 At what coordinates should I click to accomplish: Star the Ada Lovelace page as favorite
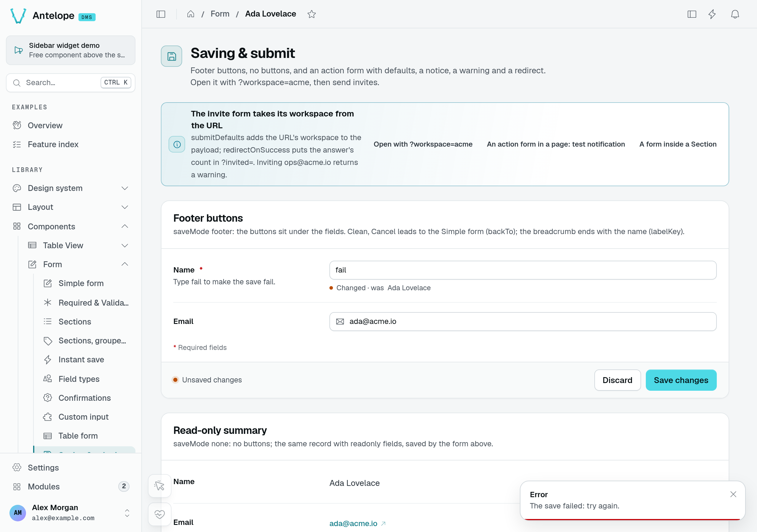[312, 14]
